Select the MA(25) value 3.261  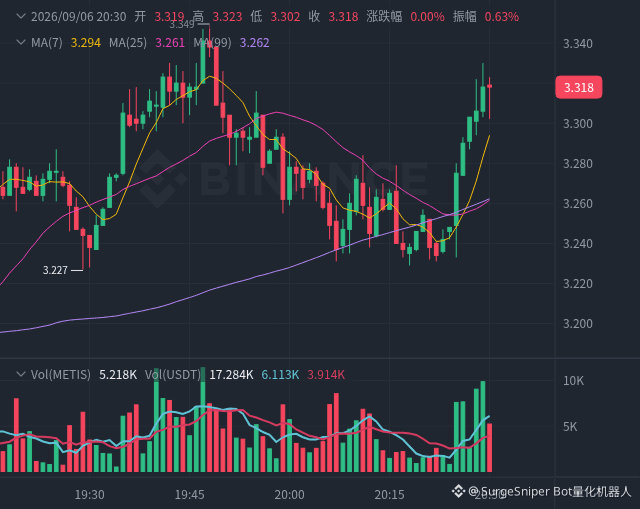click(170, 42)
